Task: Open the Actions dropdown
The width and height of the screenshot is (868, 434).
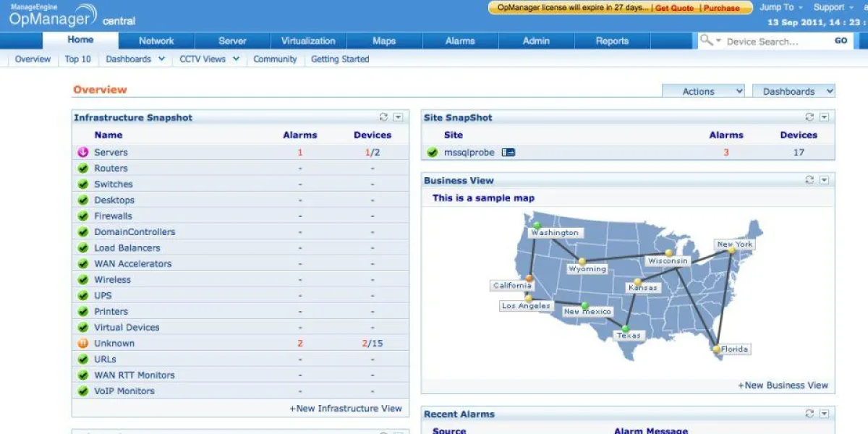Action: pyautogui.click(x=703, y=91)
